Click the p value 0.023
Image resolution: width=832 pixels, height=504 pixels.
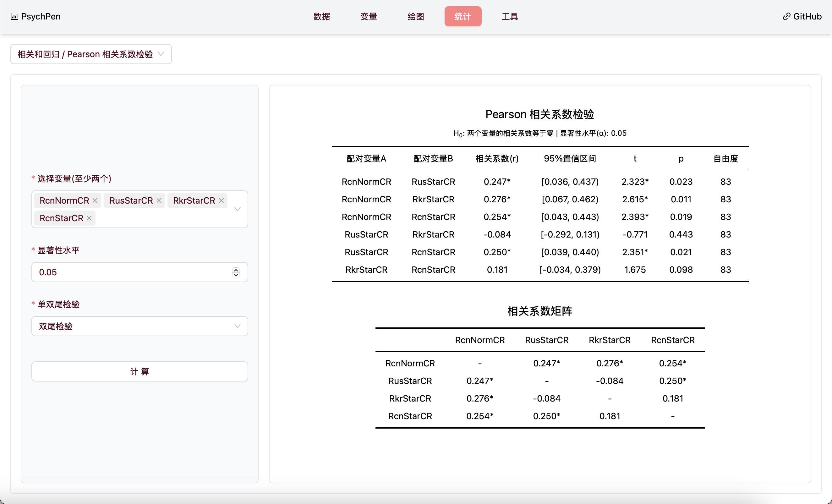pyautogui.click(x=681, y=182)
